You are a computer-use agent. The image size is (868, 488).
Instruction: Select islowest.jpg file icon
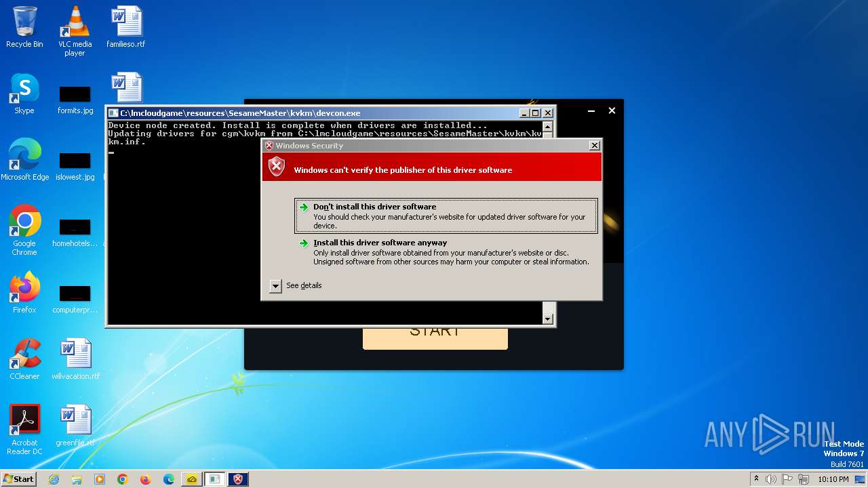pyautogui.click(x=75, y=166)
